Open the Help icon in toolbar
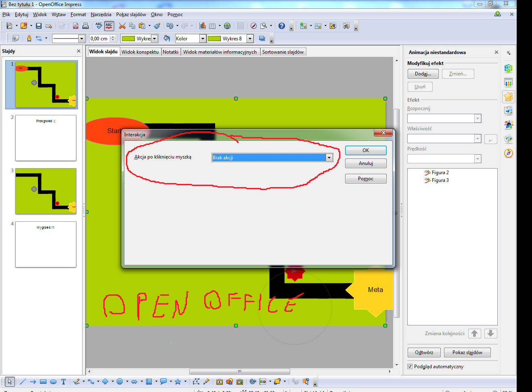The width and height of the screenshot is (532, 392). point(282,26)
